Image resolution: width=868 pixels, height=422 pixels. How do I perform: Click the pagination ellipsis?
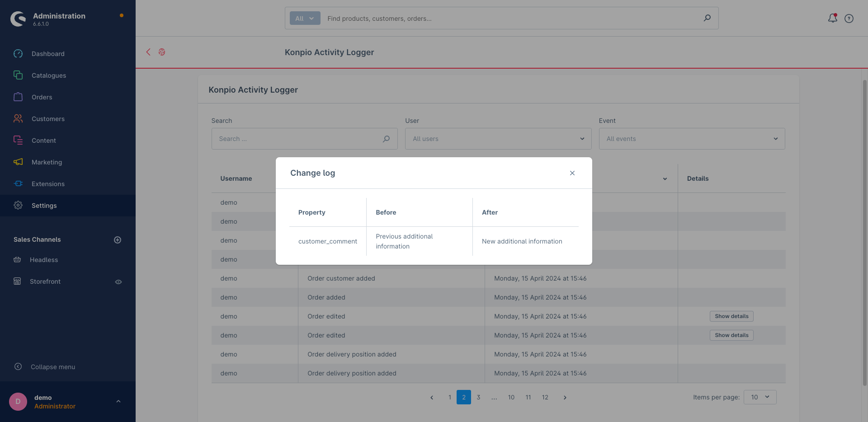(x=494, y=398)
